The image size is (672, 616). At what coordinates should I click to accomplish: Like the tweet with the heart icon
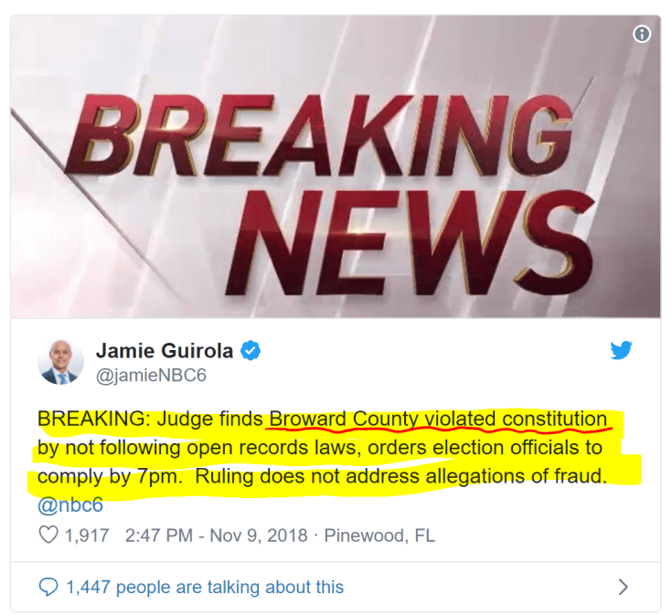pyautogui.click(x=48, y=535)
